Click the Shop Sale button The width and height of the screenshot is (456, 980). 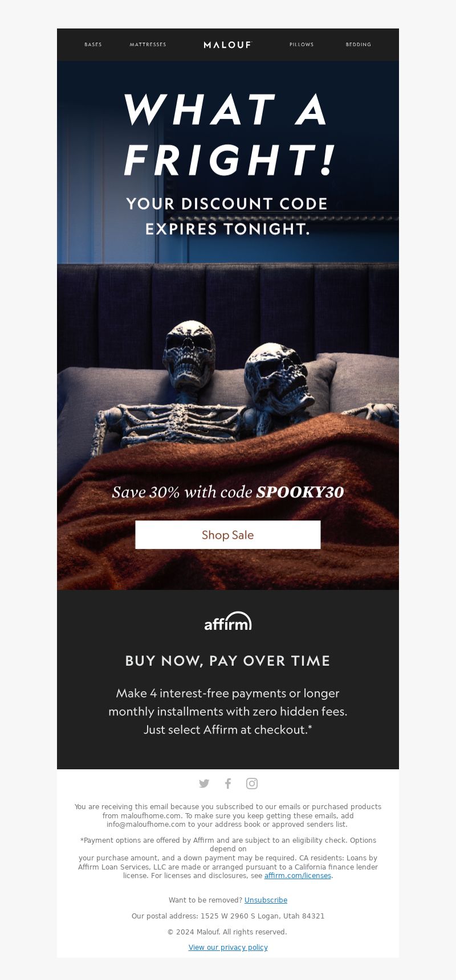click(228, 535)
